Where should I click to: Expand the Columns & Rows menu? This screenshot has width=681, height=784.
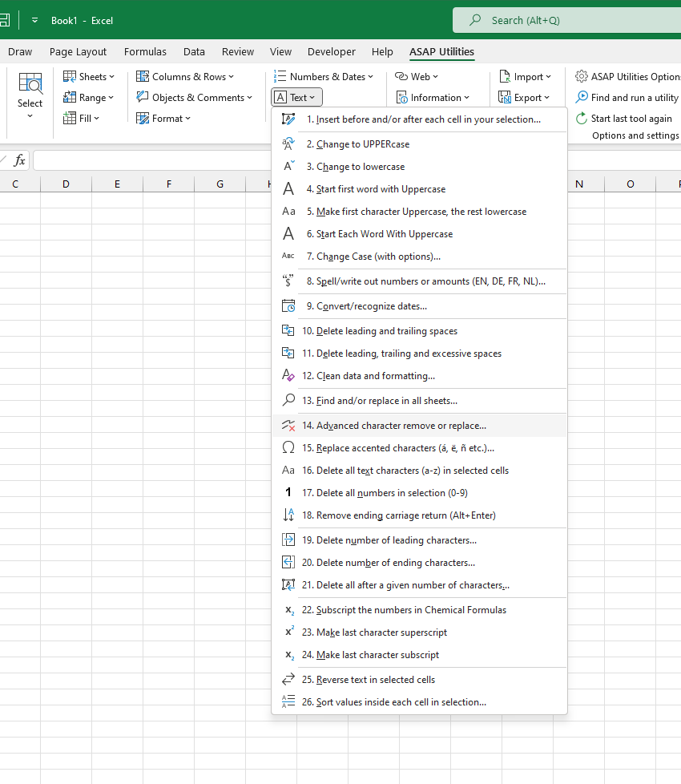tap(185, 76)
